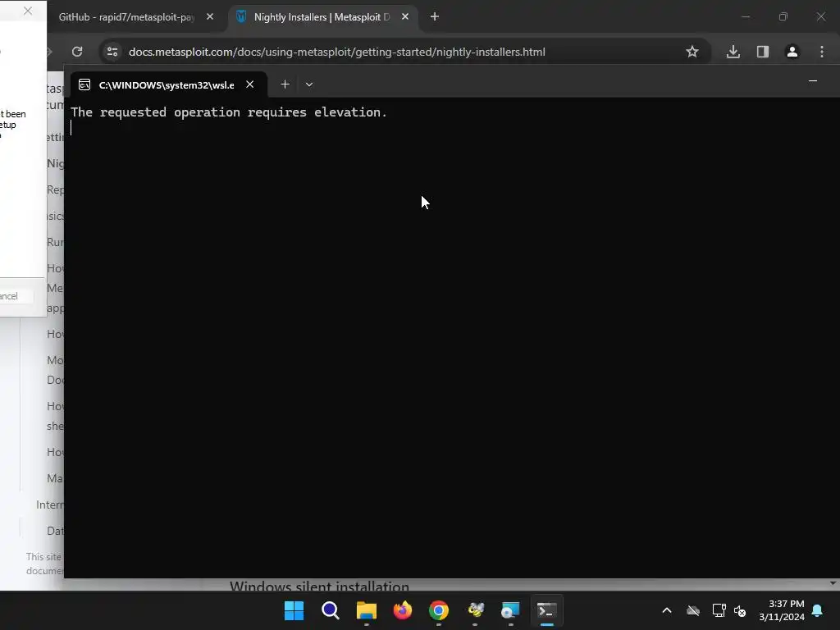
Task: Open Chrome profile menu
Action: [x=792, y=52]
